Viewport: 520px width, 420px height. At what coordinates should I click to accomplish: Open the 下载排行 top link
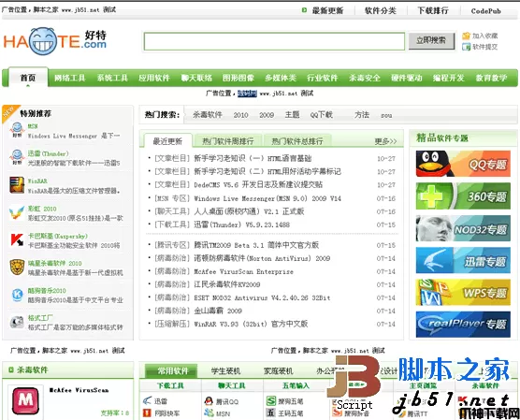pyautogui.click(x=433, y=10)
